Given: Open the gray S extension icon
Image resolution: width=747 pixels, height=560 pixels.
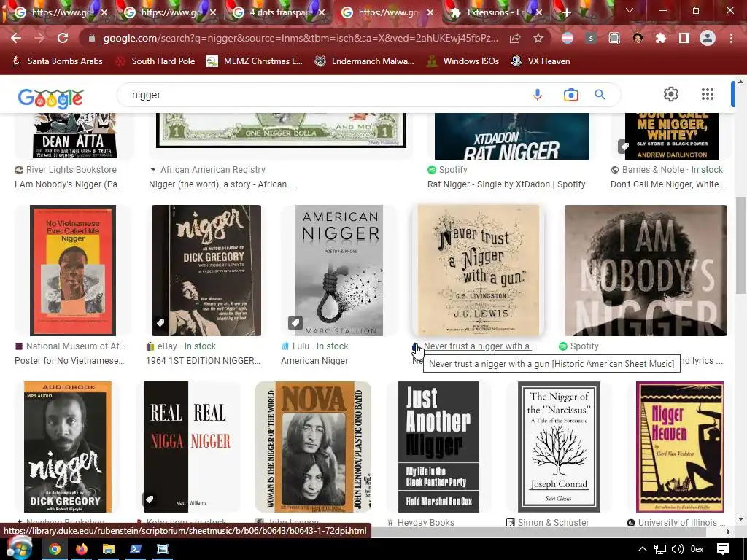Looking at the screenshot, I should [x=591, y=38].
